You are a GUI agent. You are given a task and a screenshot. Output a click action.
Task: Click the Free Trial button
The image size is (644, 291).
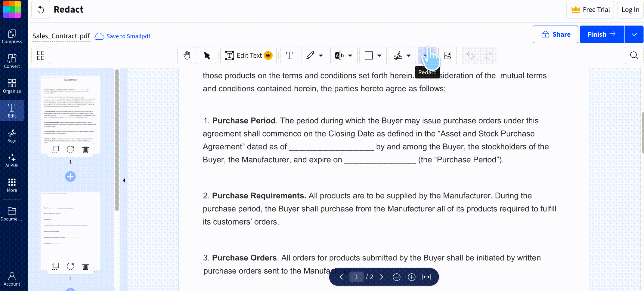590,10
